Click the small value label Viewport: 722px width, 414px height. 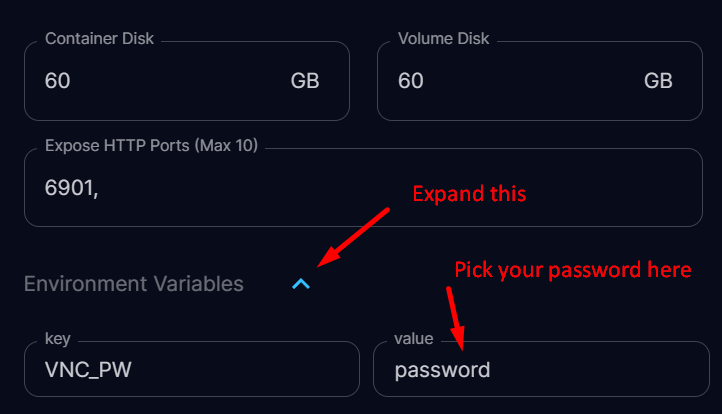click(x=414, y=340)
